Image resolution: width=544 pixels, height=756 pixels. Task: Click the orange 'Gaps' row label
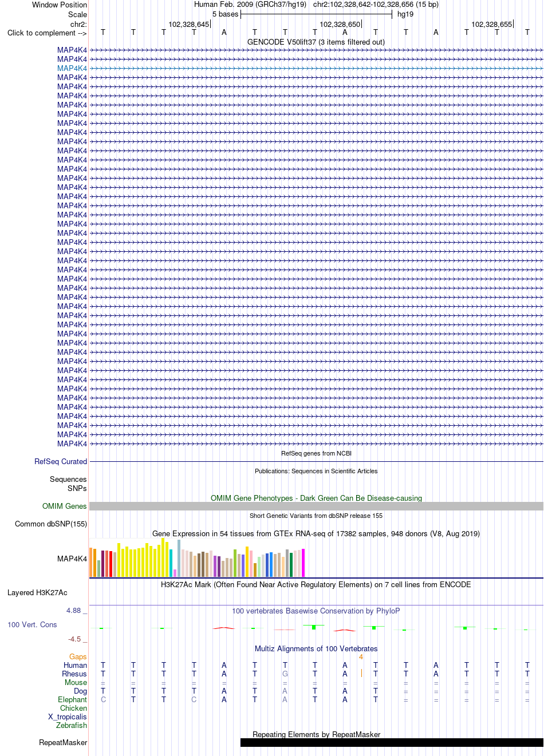point(78,657)
